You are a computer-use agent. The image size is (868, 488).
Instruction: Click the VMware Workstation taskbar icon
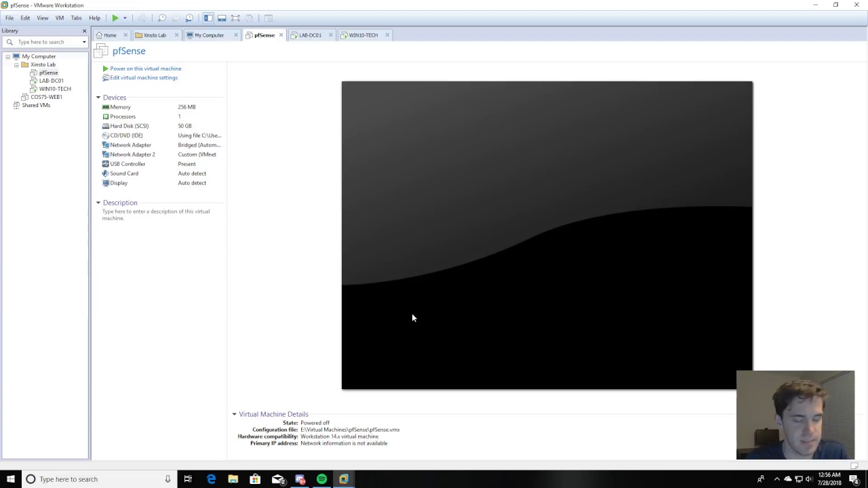coord(344,479)
